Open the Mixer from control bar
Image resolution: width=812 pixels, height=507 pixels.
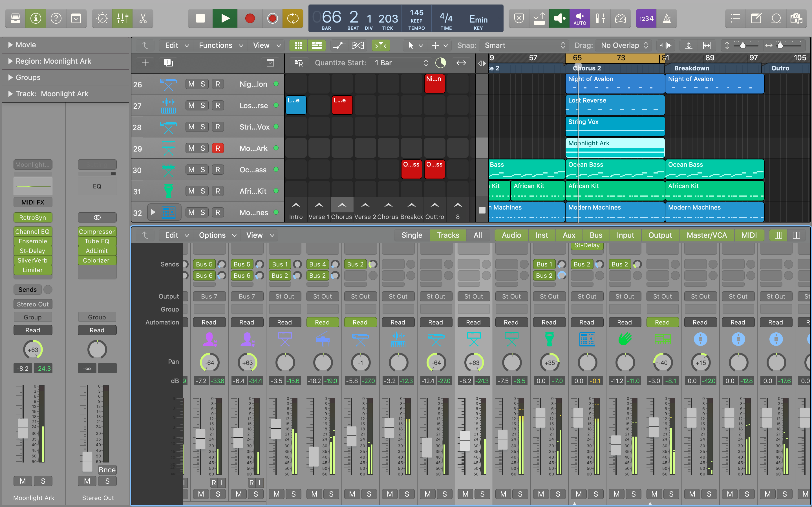122,18
